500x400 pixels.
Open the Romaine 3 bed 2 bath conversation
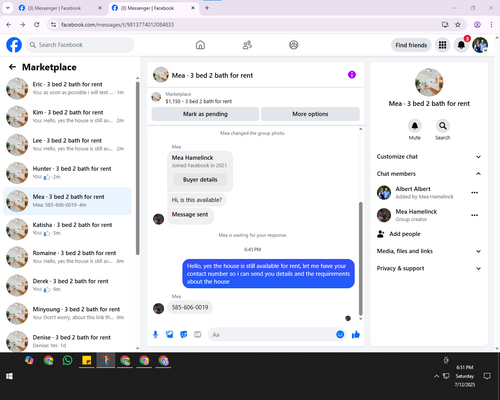[x=68, y=257]
